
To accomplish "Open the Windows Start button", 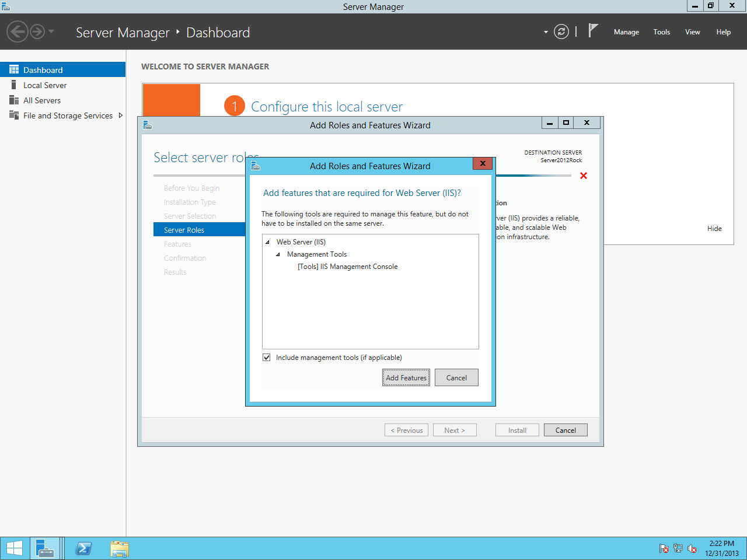I will pos(14,548).
